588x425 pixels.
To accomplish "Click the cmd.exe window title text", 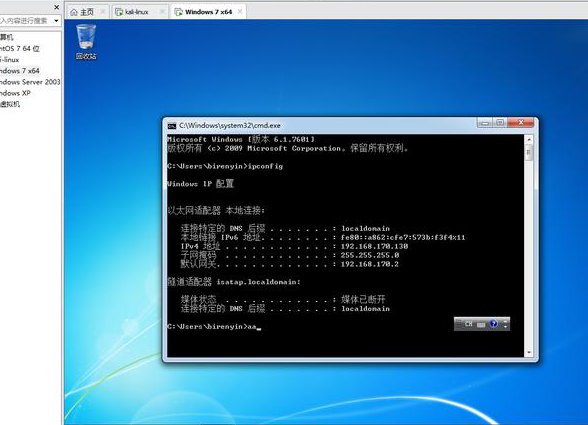I will pos(230,126).
